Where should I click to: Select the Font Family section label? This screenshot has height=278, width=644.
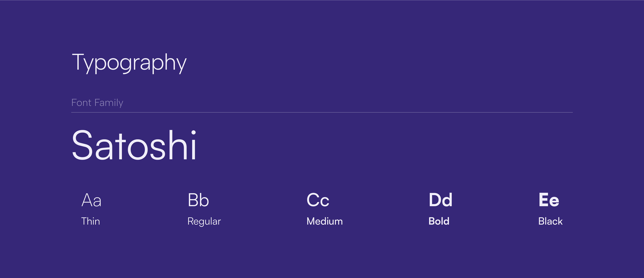click(x=97, y=103)
